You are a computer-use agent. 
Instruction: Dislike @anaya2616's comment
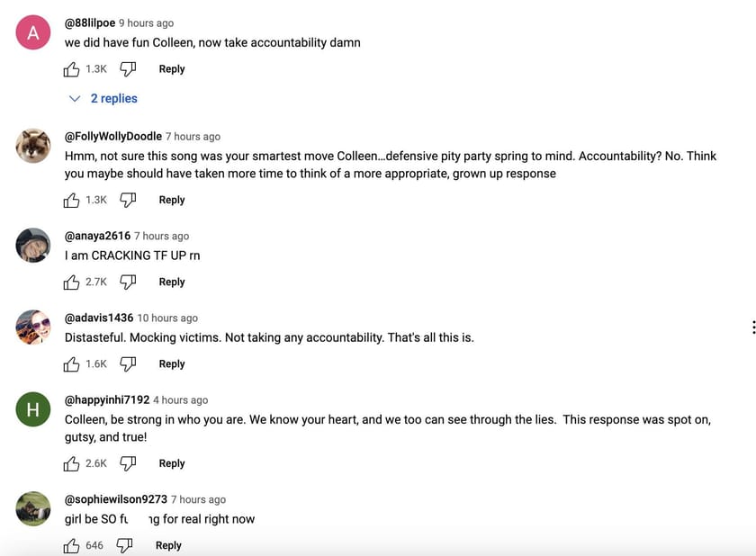click(128, 282)
